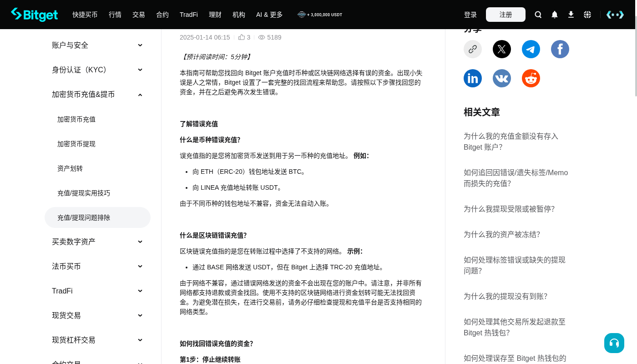The height and width of the screenshot is (364, 637).
Task: Open the language globe icon
Action: (587, 15)
